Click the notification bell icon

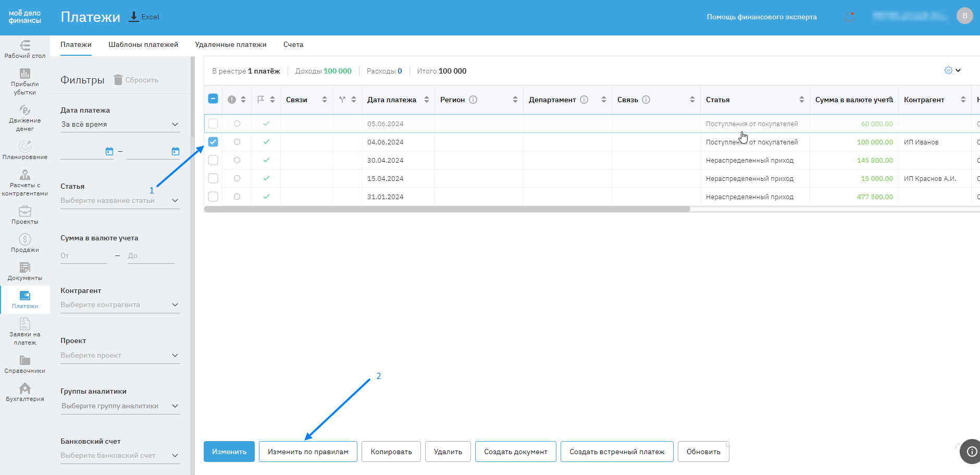[849, 17]
